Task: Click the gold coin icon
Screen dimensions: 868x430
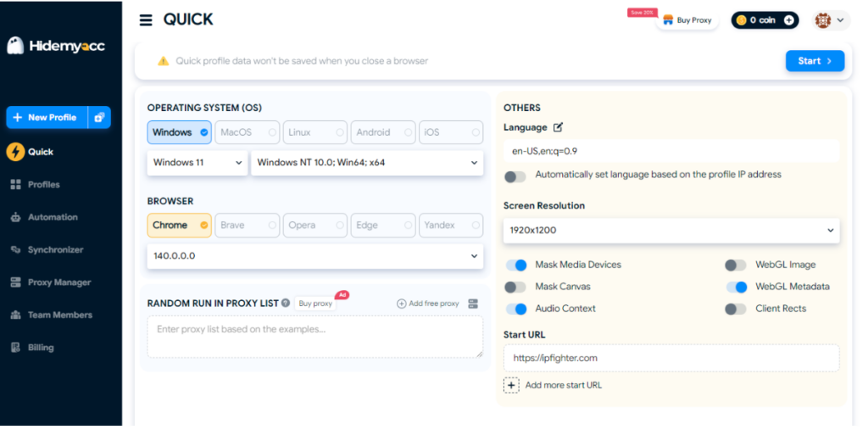Action: click(743, 20)
